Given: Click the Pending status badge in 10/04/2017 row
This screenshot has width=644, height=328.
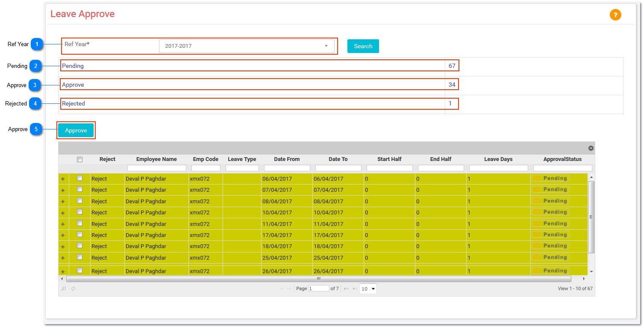Looking at the screenshot, I should pos(550,212).
